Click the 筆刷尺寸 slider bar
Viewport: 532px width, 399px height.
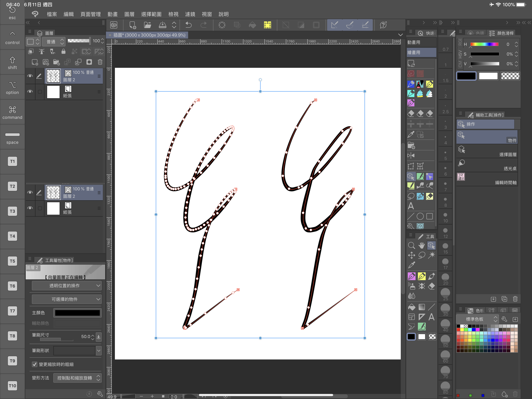[56, 340]
